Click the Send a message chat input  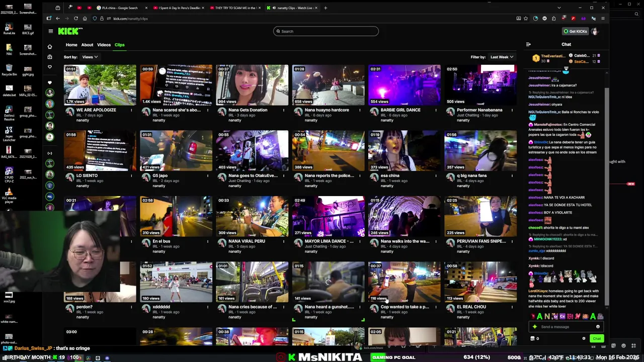pyautogui.click(x=566, y=327)
